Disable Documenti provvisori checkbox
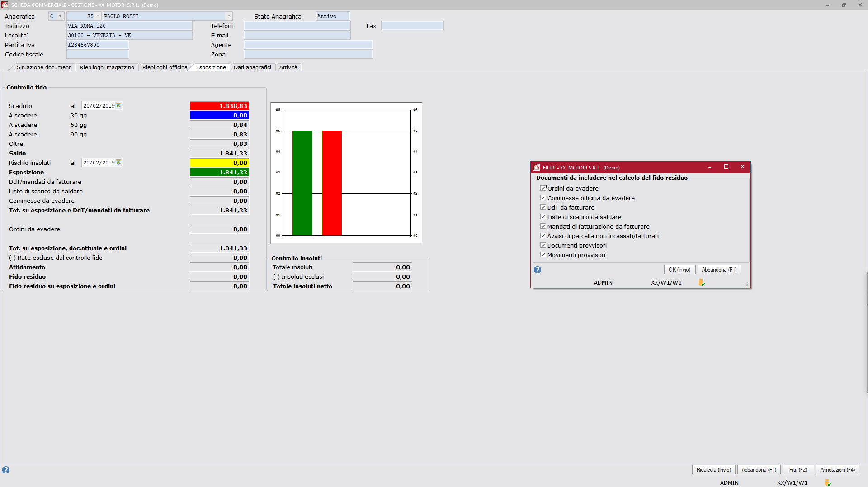This screenshot has height=487, width=868. point(543,245)
